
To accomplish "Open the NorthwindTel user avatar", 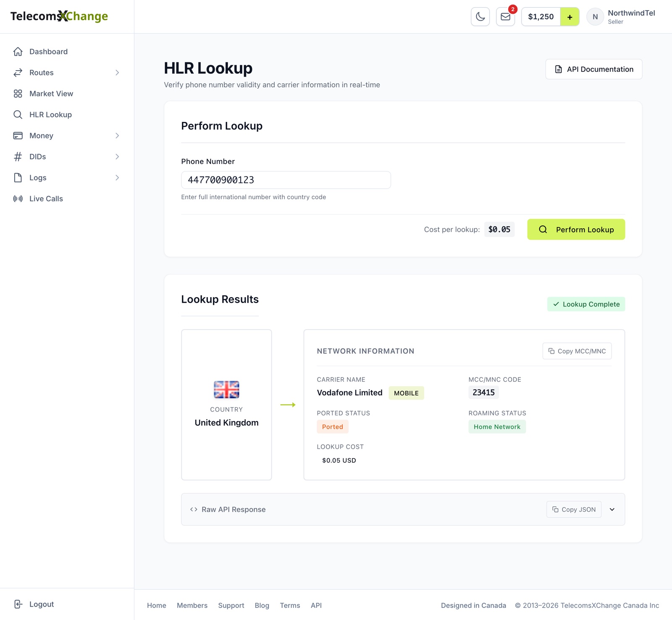I will [x=595, y=17].
